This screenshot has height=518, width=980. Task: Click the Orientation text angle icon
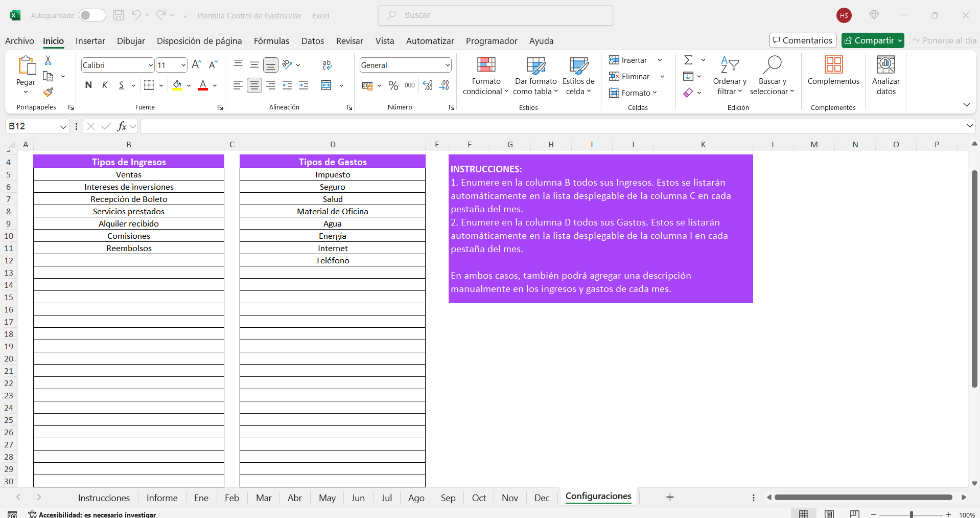point(287,65)
